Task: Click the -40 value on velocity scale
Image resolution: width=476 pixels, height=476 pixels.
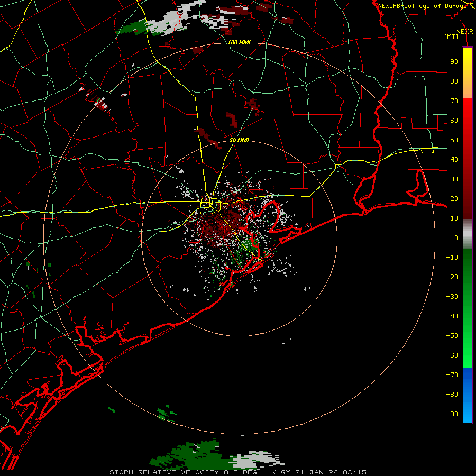Action: [452, 316]
